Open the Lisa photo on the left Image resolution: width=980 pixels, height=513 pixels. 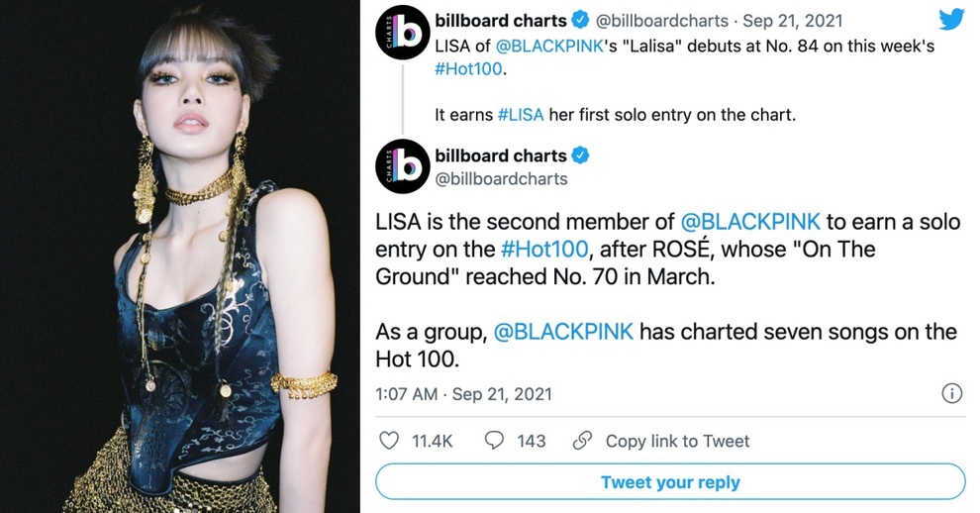pyautogui.click(x=180, y=256)
